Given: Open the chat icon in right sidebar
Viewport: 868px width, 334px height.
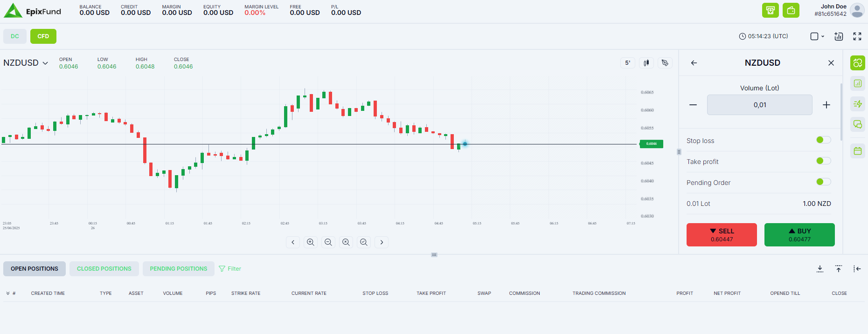Looking at the screenshot, I should tap(857, 124).
